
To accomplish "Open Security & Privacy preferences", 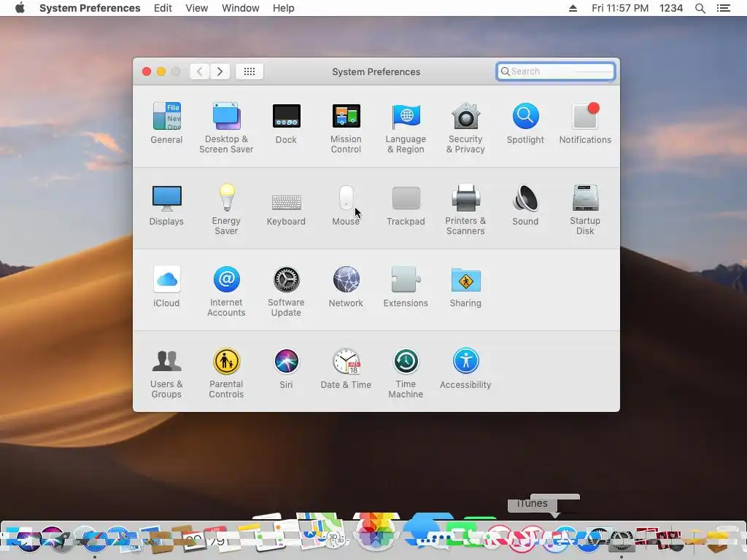I will click(465, 128).
